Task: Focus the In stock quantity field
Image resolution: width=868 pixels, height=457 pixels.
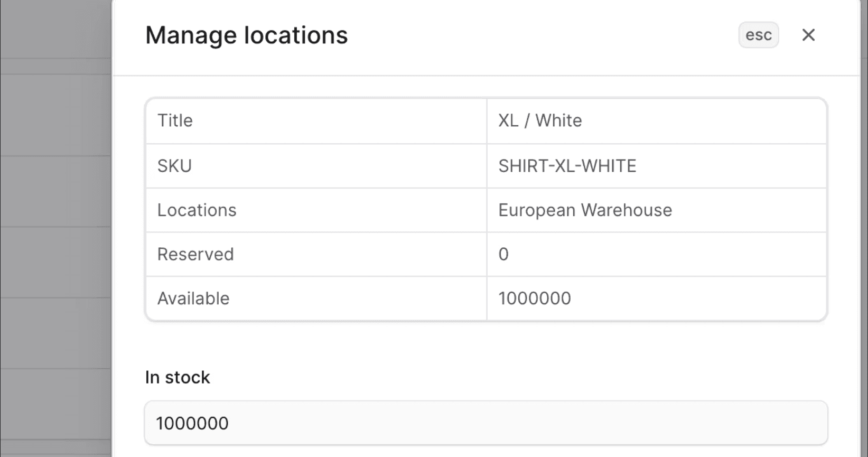Action: click(486, 423)
